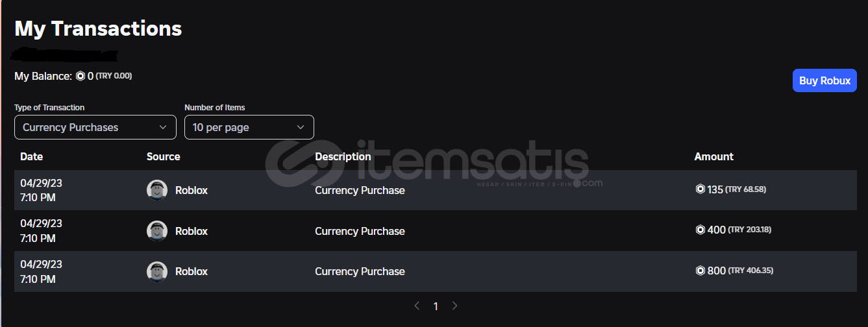Open the Type of Transaction dropdown

pyautogui.click(x=95, y=127)
